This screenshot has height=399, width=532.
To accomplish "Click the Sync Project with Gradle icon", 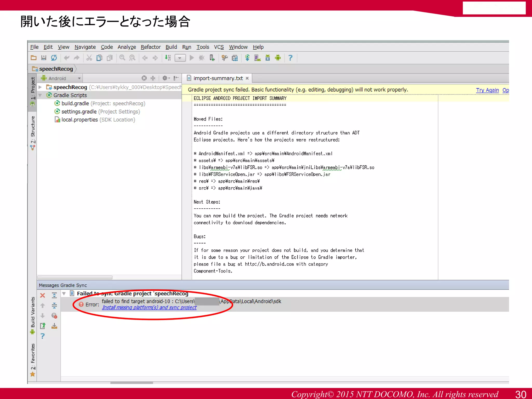I will 247,58.
